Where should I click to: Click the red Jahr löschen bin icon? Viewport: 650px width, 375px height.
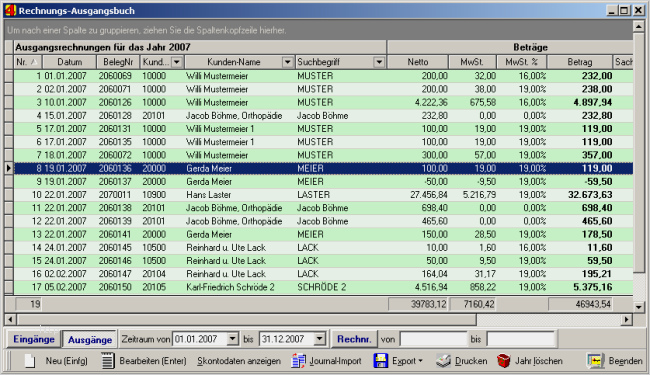503,361
